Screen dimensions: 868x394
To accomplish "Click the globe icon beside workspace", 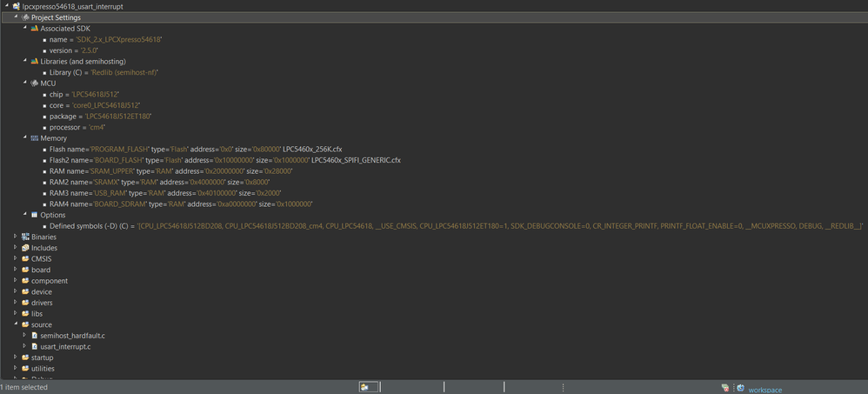I will pyautogui.click(x=740, y=388).
